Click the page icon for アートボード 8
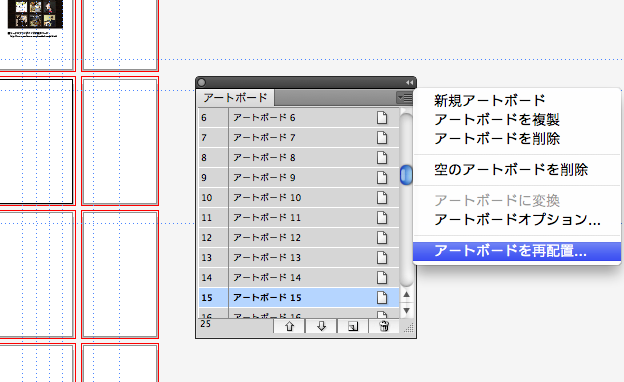The width and height of the screenshot is (624, 382). tap(382, 158)
